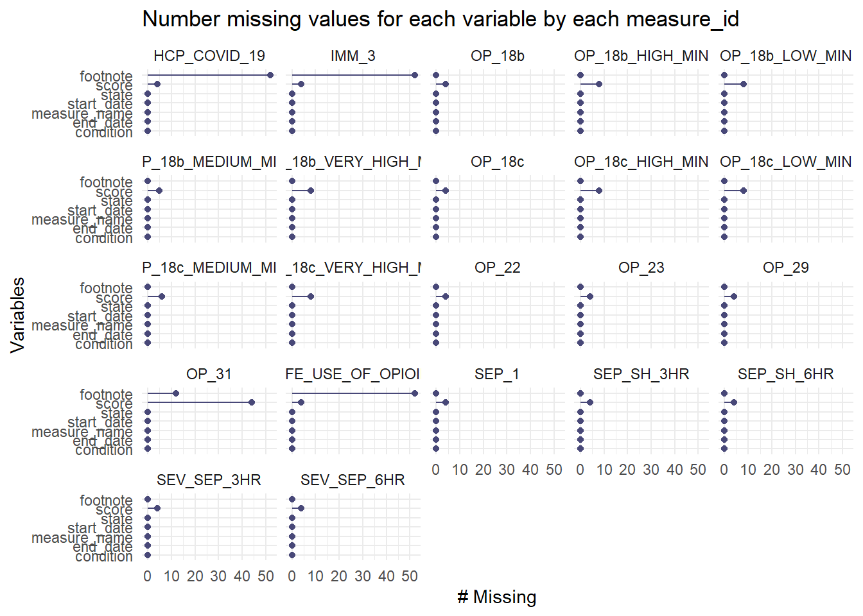Click the score point in OP_31 panel
The image size is (863, 616).
tap(252, 402)
